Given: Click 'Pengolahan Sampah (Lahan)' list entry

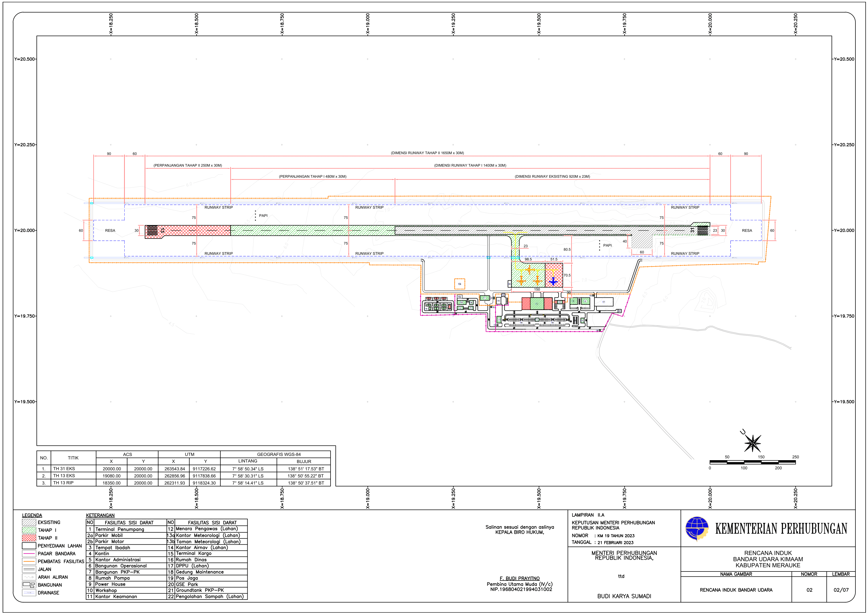Looking at the screenshot, I should coord(210,596).
